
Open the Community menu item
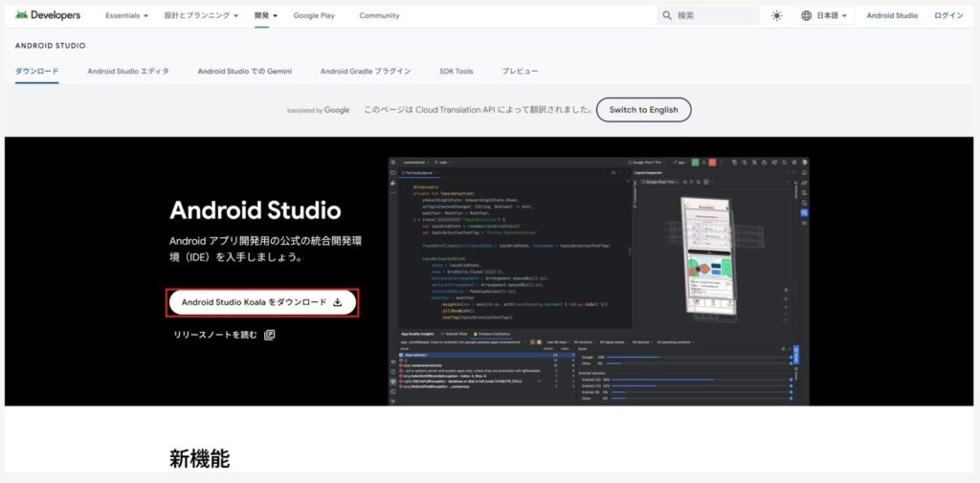pos(379,15)
